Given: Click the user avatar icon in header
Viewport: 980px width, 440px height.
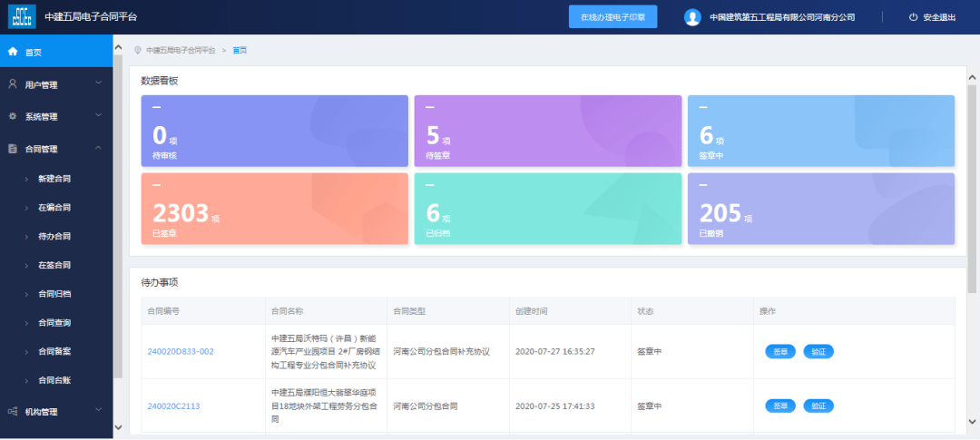Looking at the screenshot, I should click(x=692, y=17).
